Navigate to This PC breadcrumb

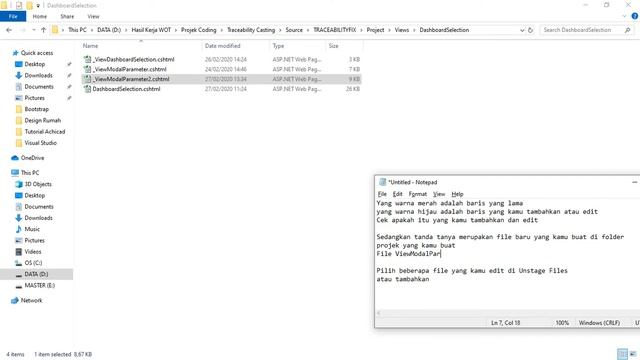[77, 30]
